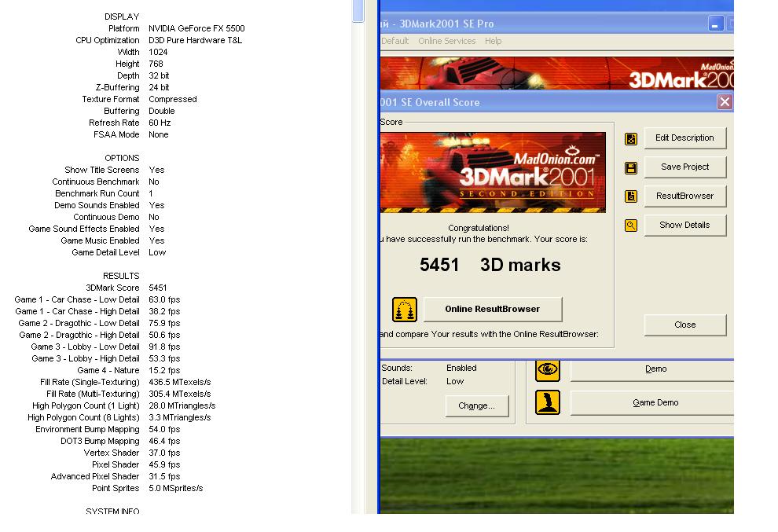Launch the Online ResultBrowser
This screenshot has height=532, width=778.
click(492, 309)
